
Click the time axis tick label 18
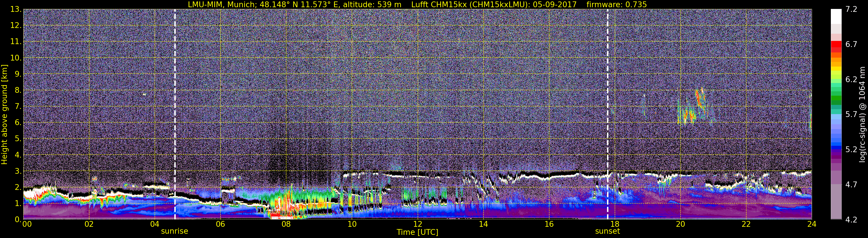coord(614,224)
